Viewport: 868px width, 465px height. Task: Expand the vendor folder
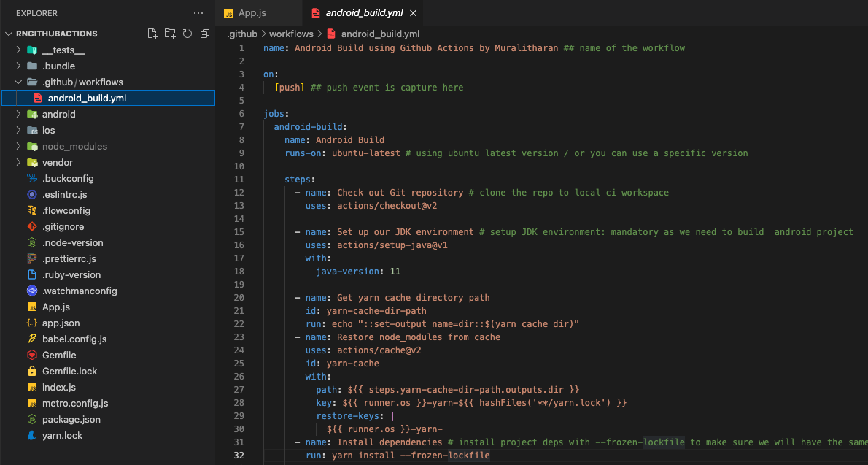[18, 162]
